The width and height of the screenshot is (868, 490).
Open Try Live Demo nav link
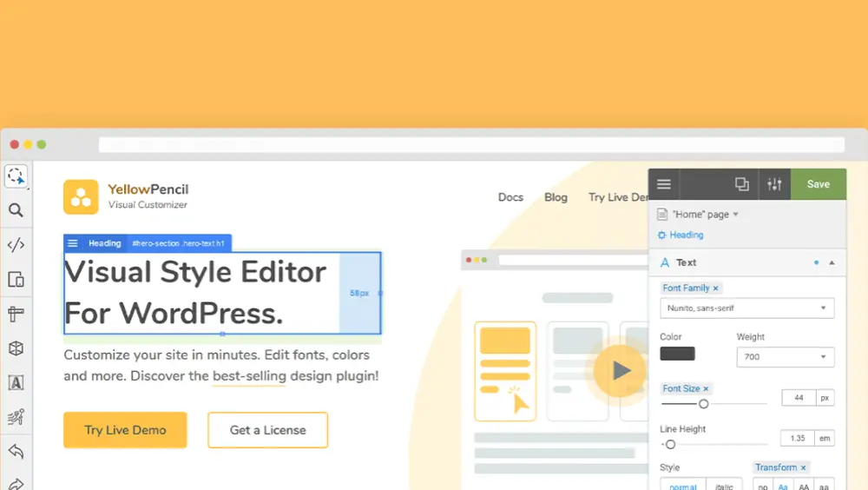[618, 197]
